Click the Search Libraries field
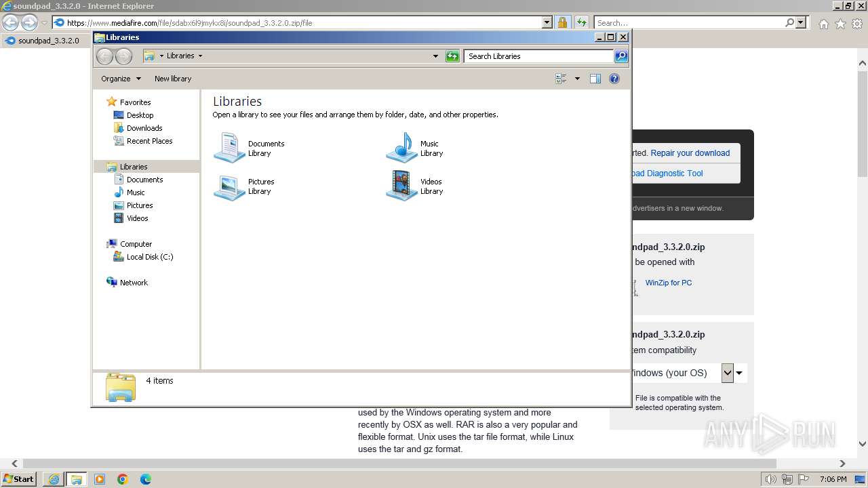Image resolution: width=868 pixels, height=488 pixels. pos(539,56)
